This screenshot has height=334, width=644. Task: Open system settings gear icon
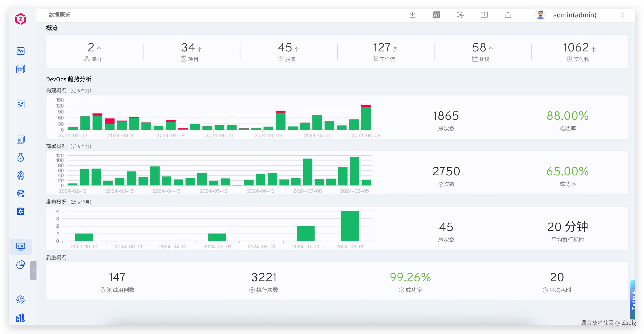20,300
